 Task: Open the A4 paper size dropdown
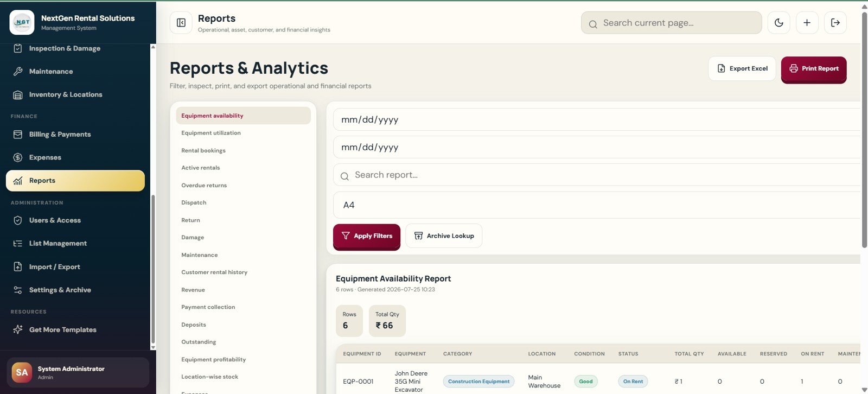597,205
